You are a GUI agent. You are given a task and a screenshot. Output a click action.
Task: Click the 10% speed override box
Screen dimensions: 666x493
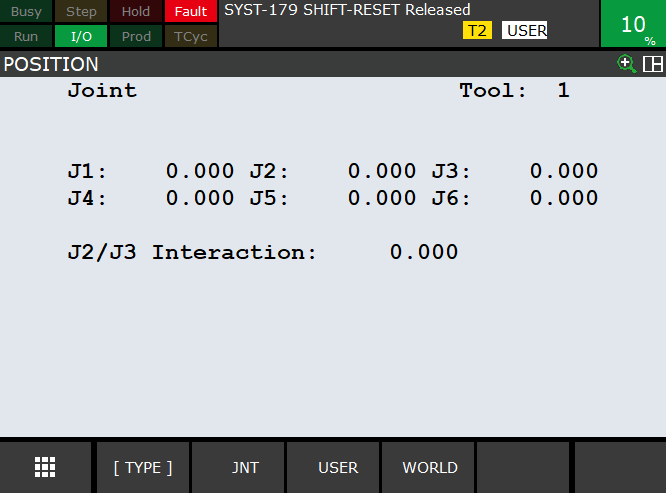point(633,24)
